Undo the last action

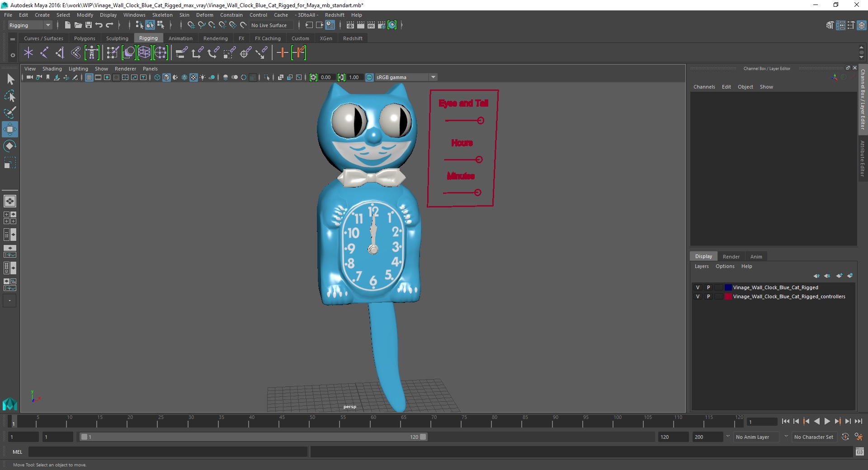tap(99, 25)
